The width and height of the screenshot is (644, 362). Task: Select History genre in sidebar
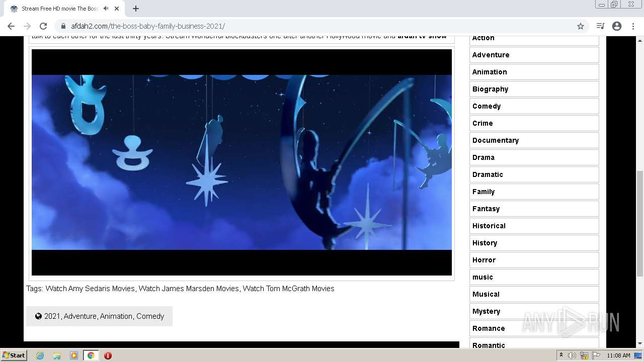click(534, 243)
